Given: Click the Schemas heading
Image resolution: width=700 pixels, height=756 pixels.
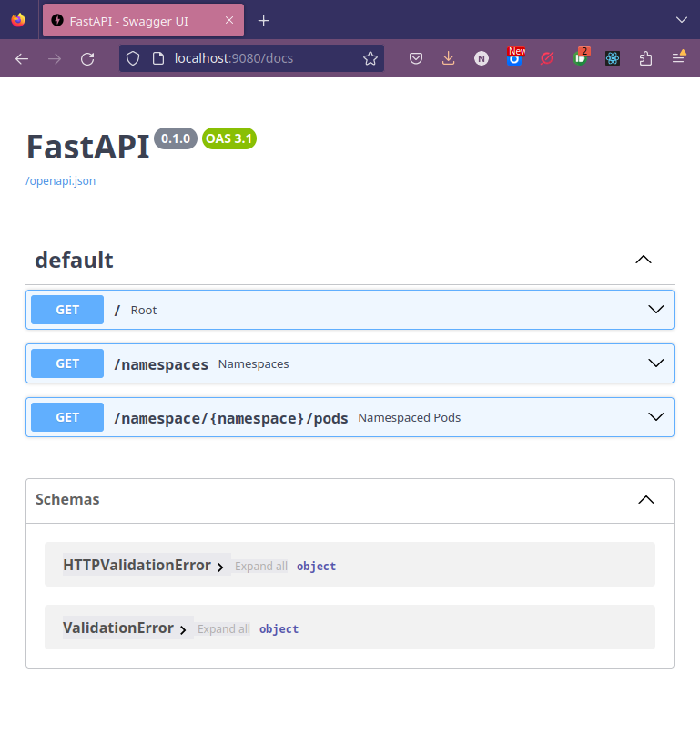Looking at the screenshot, I should (67, 499).
